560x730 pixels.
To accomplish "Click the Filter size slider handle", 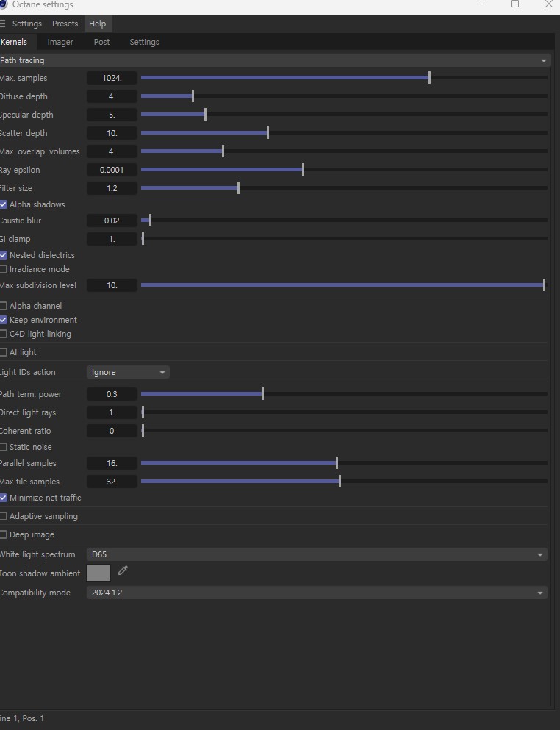I will point(238,188).
